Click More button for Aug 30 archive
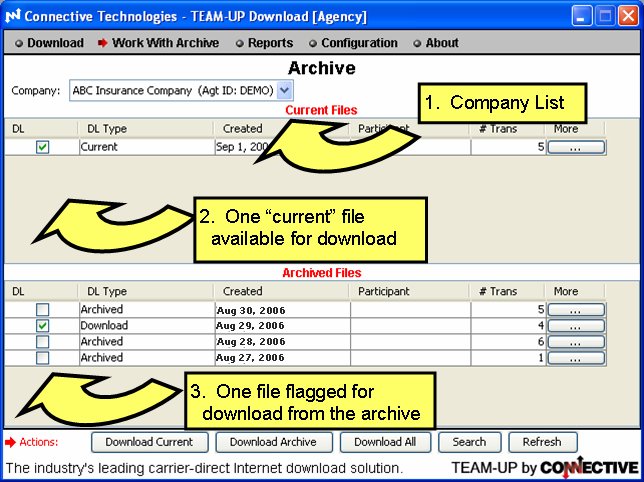 pos(576,310)
